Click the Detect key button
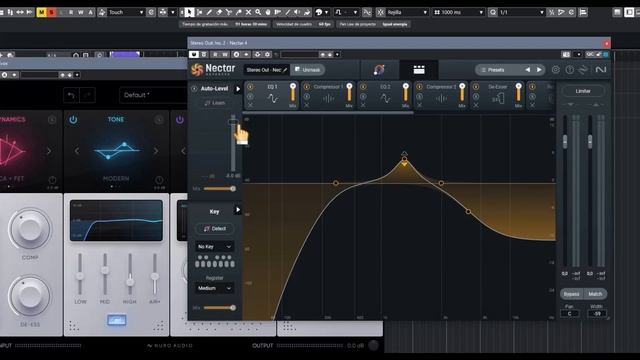The height and width of the screenshot is (360, 640). (215, 229)
